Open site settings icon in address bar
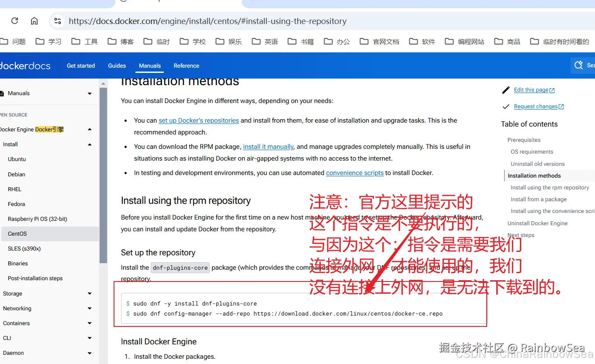Viewport: 595px width, 364px height. [57, 21]
